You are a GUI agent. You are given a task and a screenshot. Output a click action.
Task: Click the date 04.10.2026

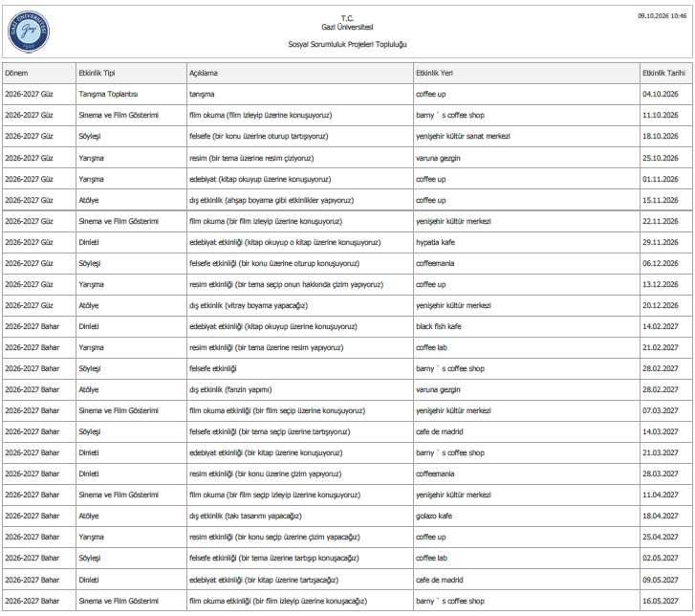pyautogui.click(x=660, y=94)
